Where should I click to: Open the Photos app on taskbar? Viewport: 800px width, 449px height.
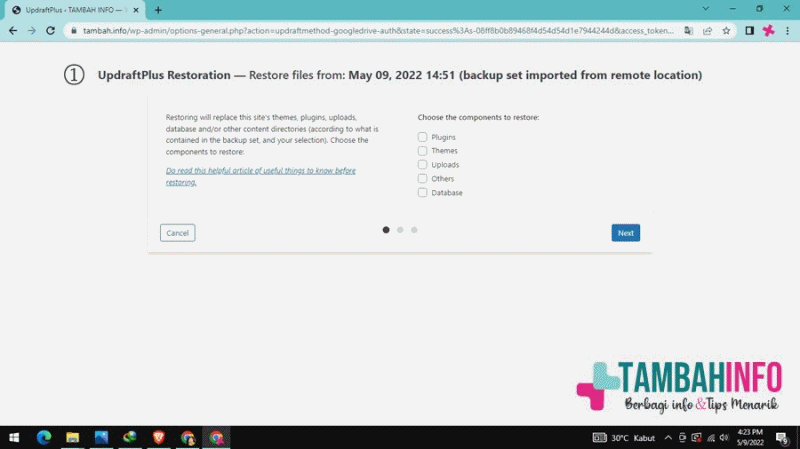click(x=101, y=437)
